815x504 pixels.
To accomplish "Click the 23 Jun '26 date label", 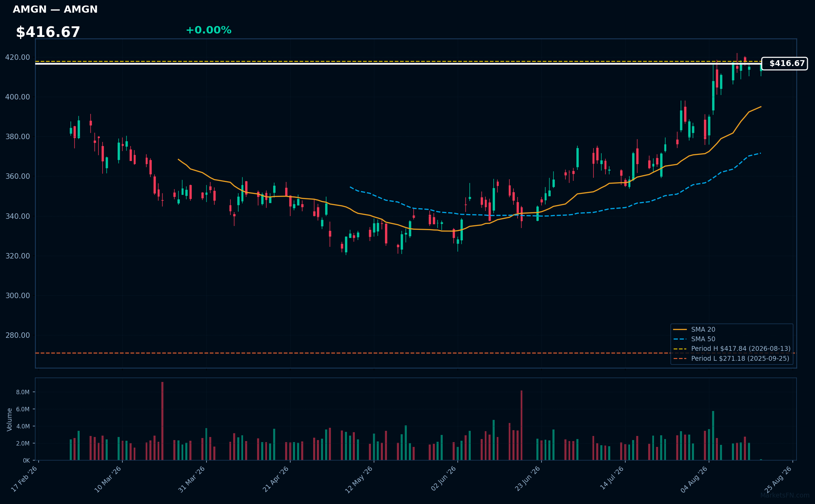I will (x=527, y=479).
